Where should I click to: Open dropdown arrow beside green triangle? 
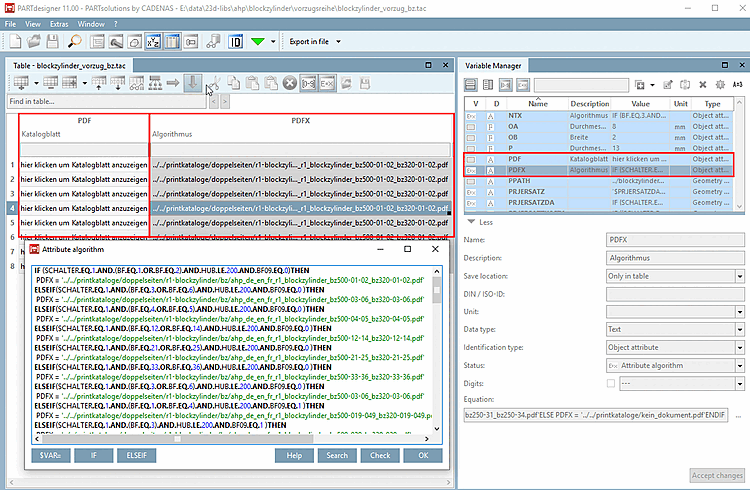coord(273,42)
